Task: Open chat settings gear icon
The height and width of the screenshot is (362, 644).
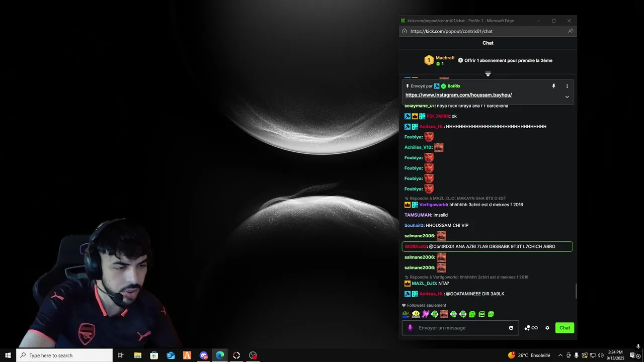Action: [547, 328]
